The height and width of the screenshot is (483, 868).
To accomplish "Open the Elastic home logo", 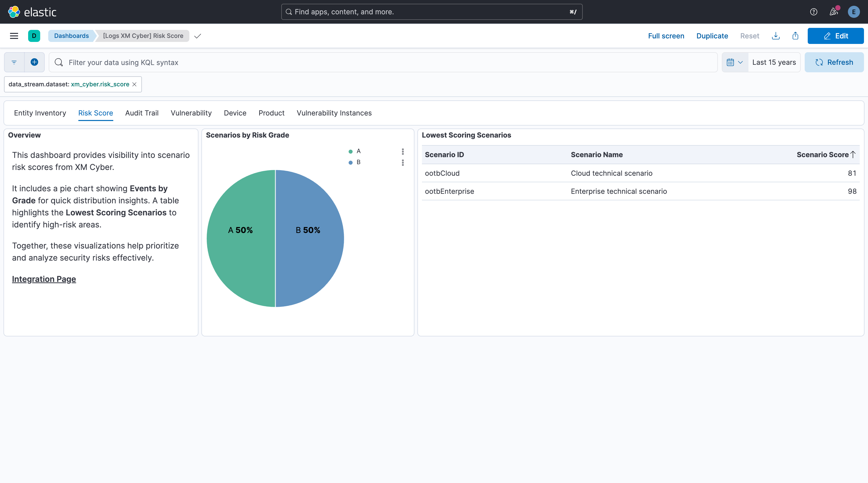I will tap(32, 12).
